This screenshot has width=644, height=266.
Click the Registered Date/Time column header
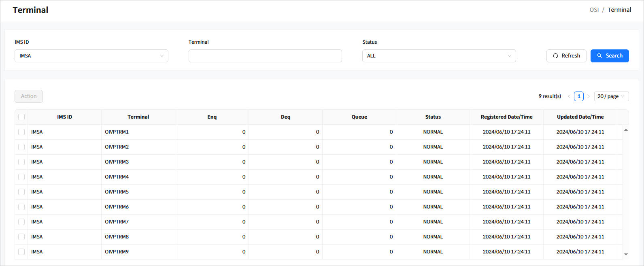pyautogui.click(x=506, y=117)
